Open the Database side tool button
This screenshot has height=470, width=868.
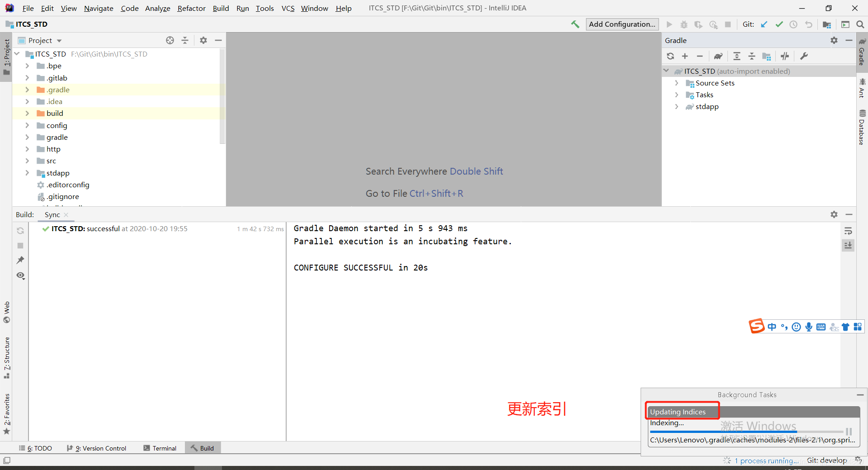862,127
